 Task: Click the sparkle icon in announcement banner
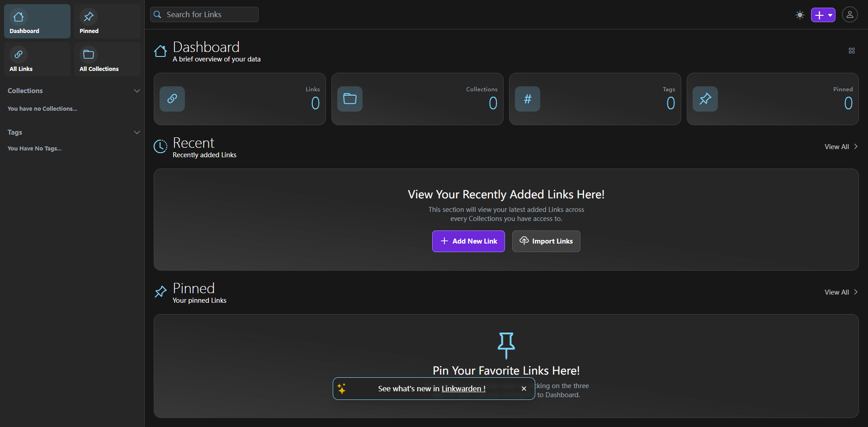[342, 389]
